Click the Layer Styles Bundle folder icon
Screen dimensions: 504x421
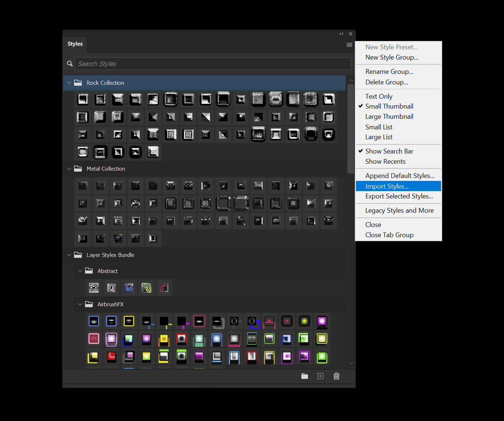pyautogui.click(x=78, y=255)
